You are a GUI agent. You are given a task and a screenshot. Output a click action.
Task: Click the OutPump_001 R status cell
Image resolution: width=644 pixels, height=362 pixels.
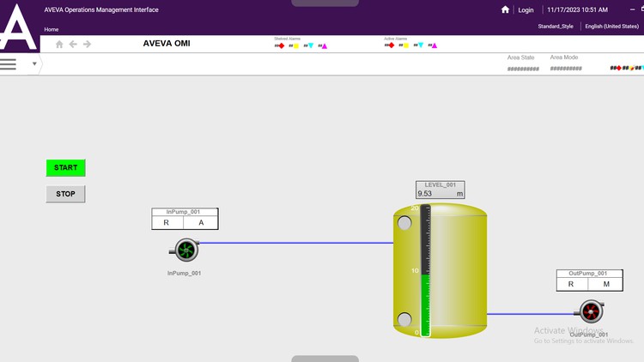point(571,284)
